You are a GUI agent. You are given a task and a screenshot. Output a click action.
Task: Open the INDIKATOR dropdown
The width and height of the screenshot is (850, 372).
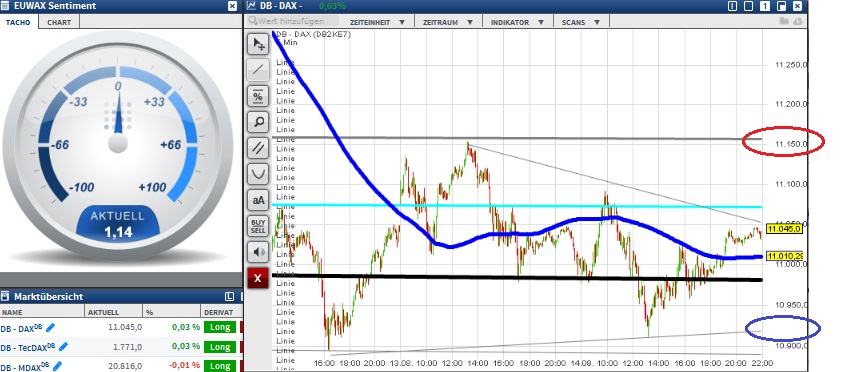517,22
